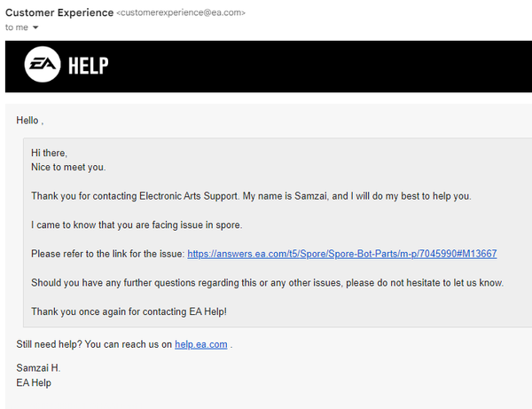This screenshot has height=409, width=532.
Task: Click the sentence introducing Samzai
Action: (251, 196)
